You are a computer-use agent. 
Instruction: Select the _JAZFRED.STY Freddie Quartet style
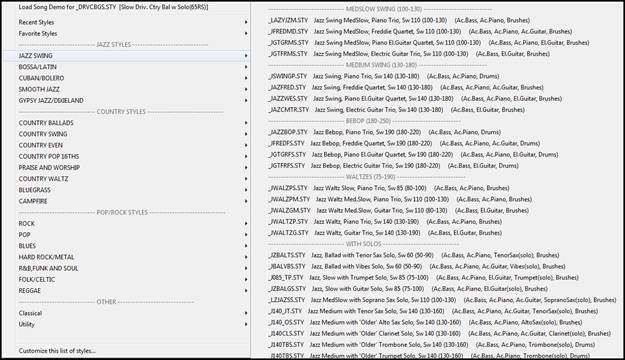[406, 87]
